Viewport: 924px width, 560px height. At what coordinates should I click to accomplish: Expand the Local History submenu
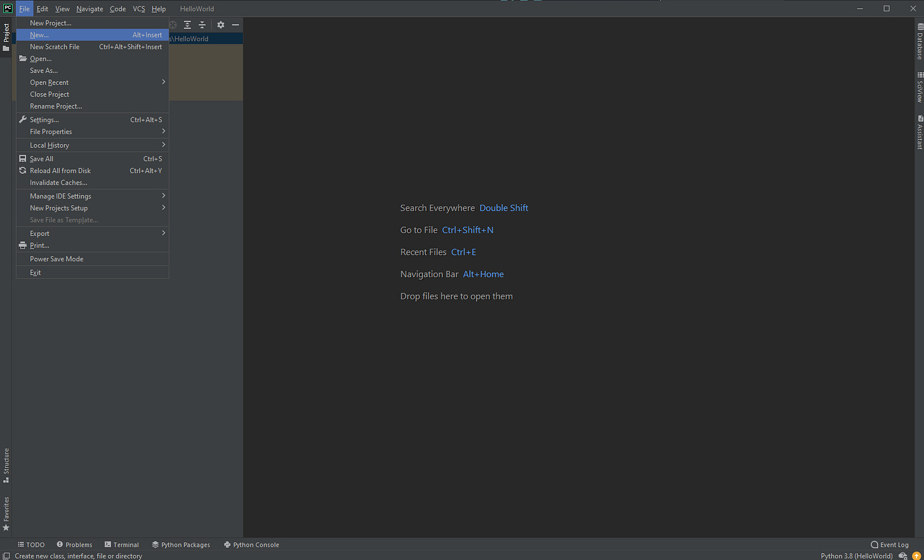click(x=93, y=145)
